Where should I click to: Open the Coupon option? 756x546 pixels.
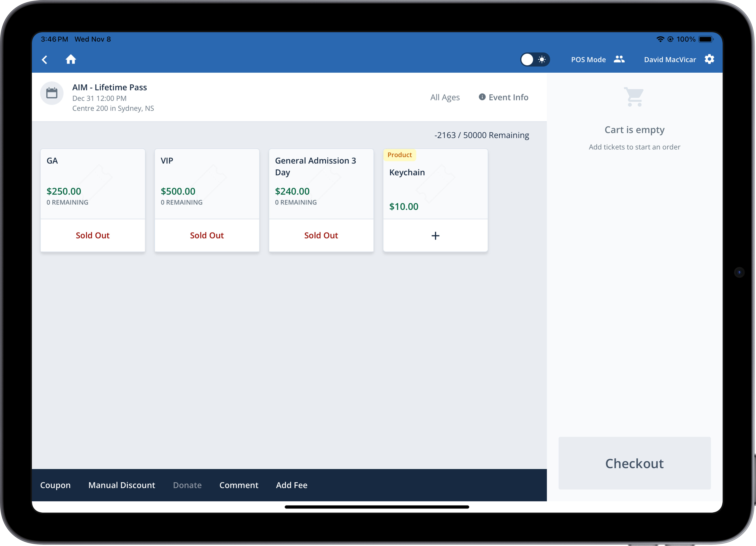(55, 485)
